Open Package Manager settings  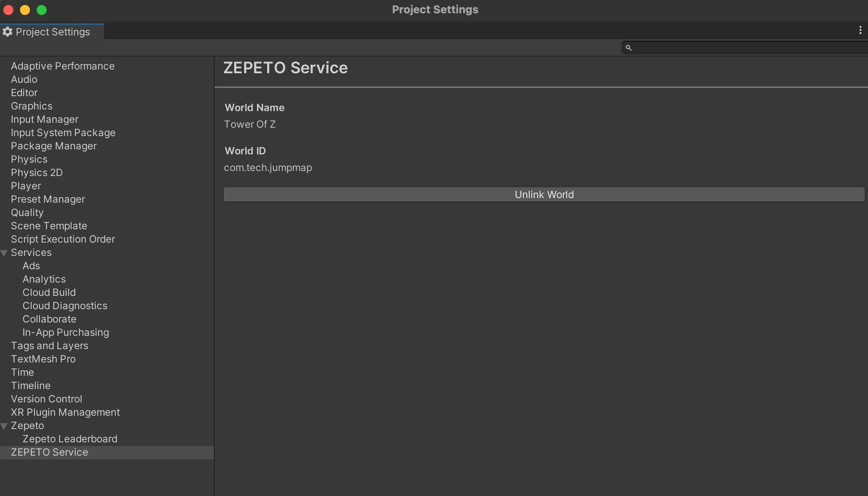point(54,146)
